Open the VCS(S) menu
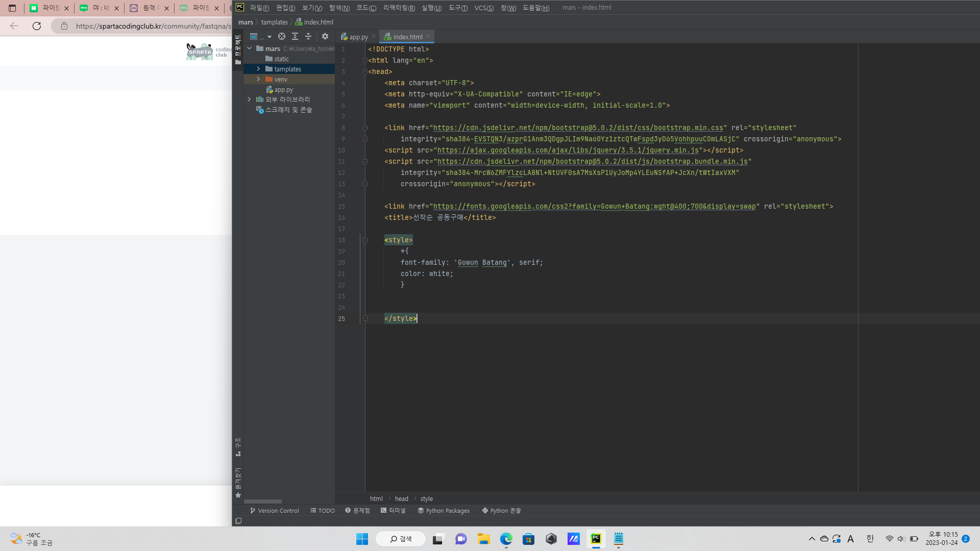 [484, 8]
